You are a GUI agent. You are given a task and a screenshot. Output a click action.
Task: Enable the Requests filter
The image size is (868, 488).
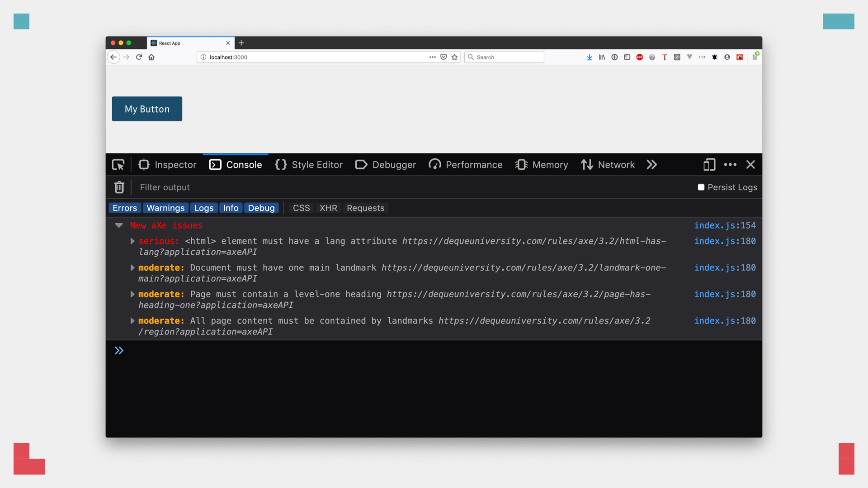(x=366, y=208)
